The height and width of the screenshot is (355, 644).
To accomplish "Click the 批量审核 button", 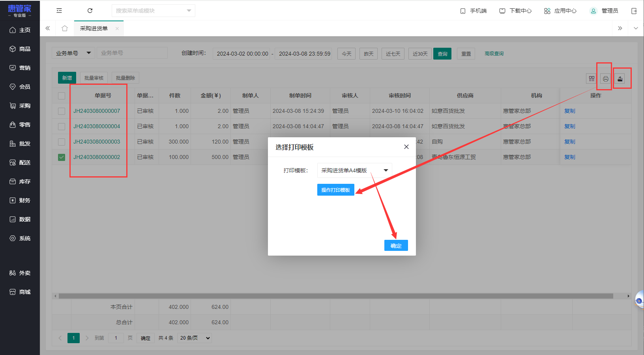I will [94, 78].
